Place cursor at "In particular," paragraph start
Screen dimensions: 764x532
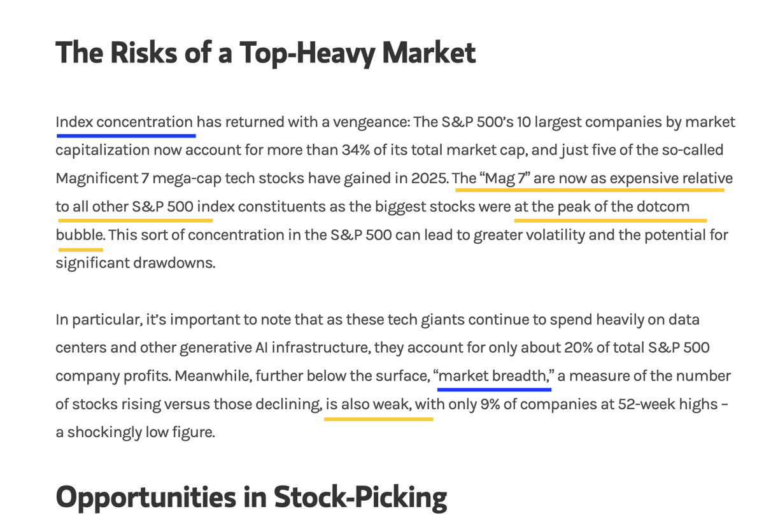click(57, 319)
